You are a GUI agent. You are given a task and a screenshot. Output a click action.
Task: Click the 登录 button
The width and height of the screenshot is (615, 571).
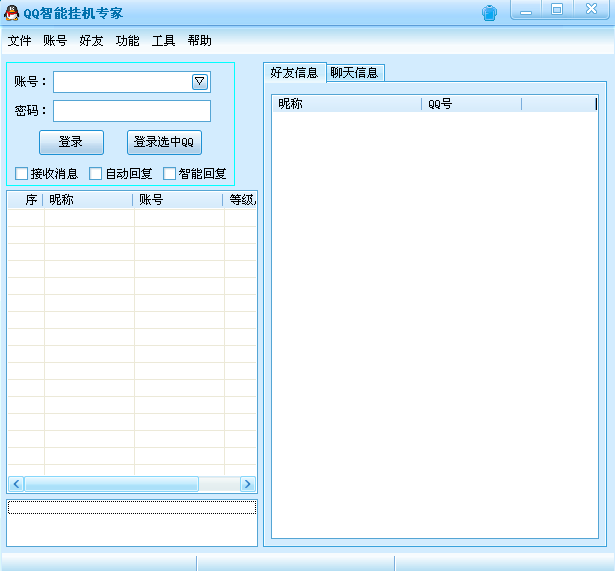(x=71, y=142)
